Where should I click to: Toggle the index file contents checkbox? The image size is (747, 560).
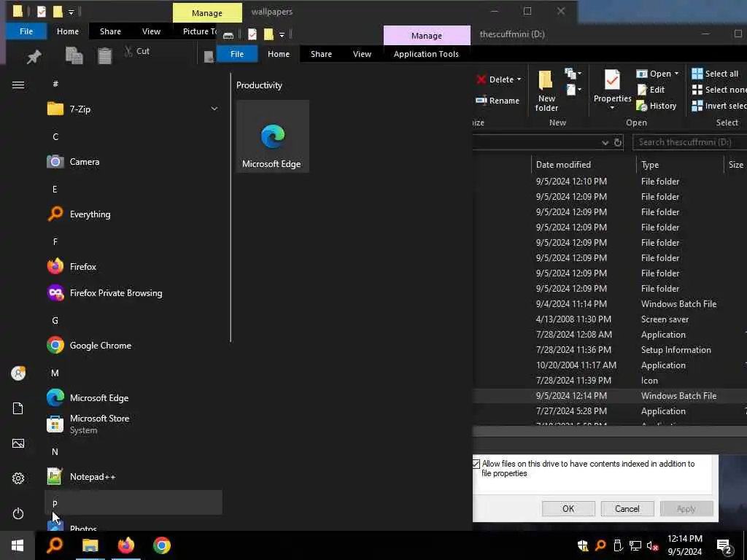(476, 464)
